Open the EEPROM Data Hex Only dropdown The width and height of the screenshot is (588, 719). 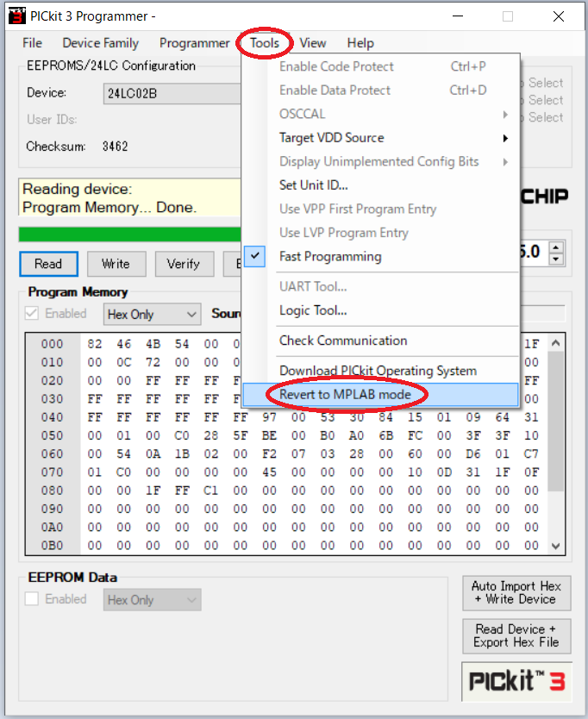point(152,600)
